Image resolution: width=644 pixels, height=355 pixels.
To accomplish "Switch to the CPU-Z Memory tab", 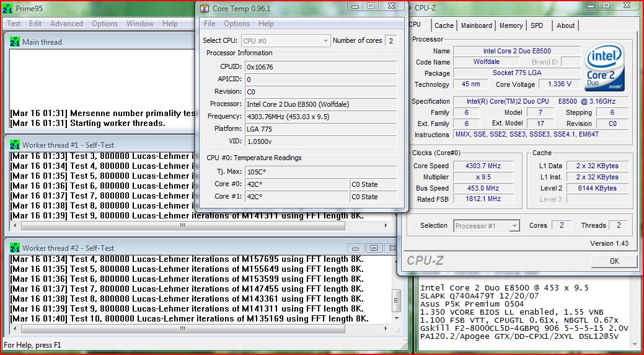I will pos(511,25).
